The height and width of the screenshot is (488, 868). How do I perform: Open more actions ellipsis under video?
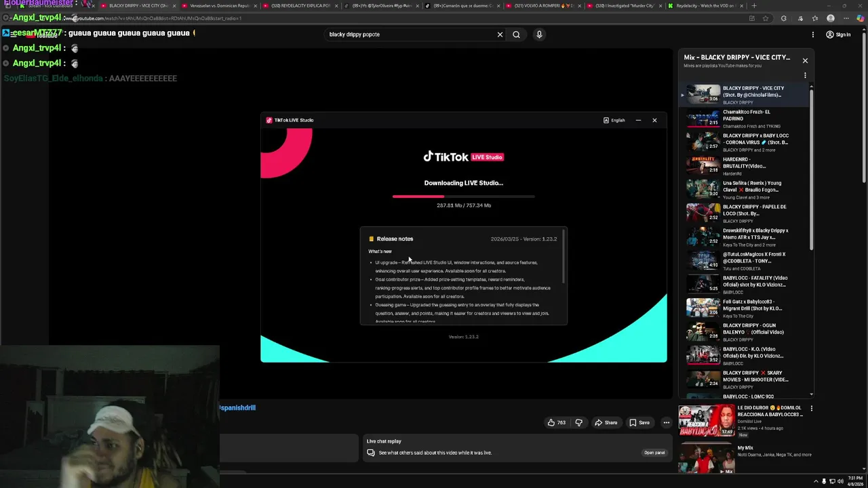pos(666,422)
